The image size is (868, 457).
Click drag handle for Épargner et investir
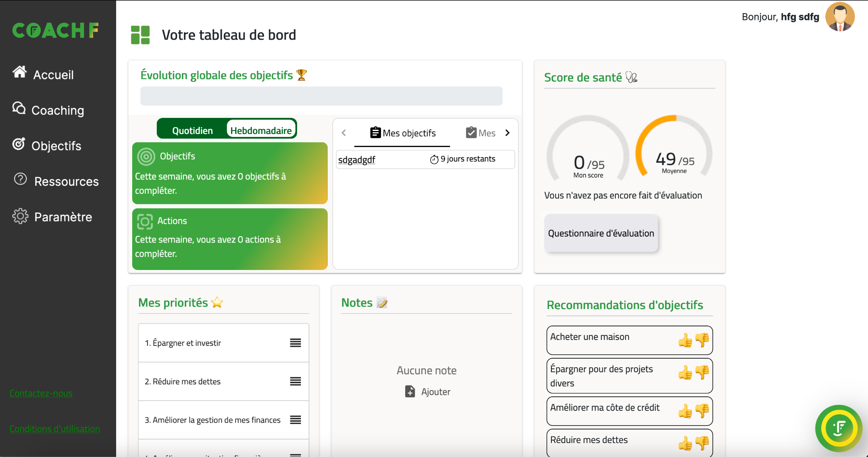tap(295, 343)
